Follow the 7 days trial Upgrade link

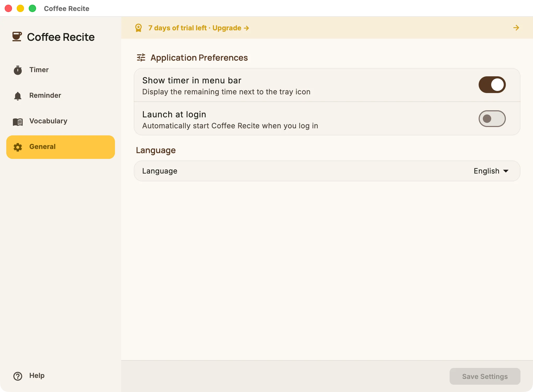coord(199,28)
